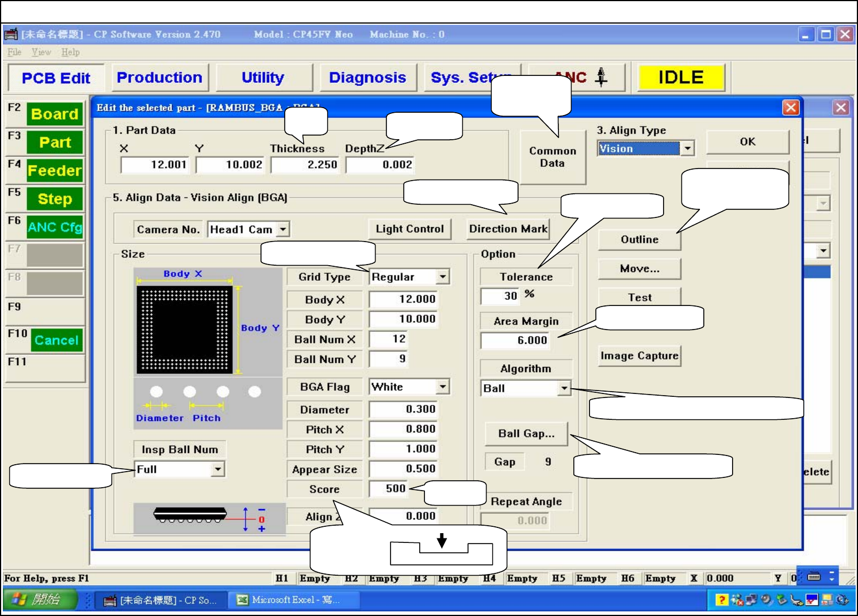Click the Outline button
This screenshot has width=858, height=616.
[639, 239]
